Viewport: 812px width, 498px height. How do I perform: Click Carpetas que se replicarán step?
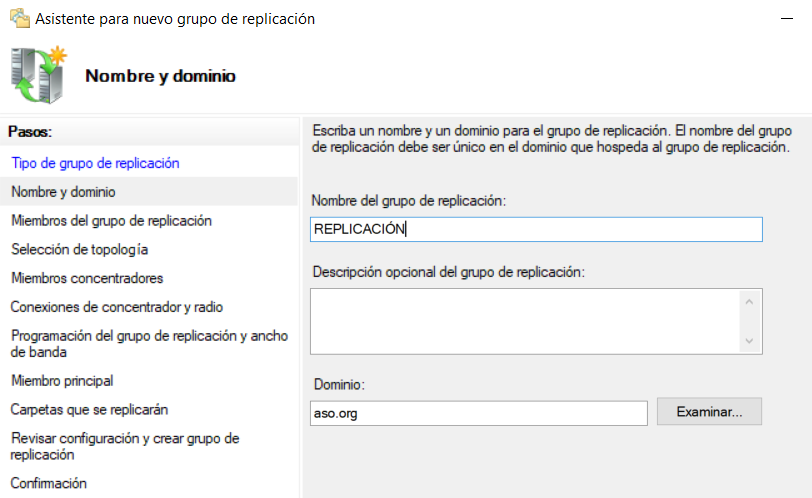(x=89, y=409)
